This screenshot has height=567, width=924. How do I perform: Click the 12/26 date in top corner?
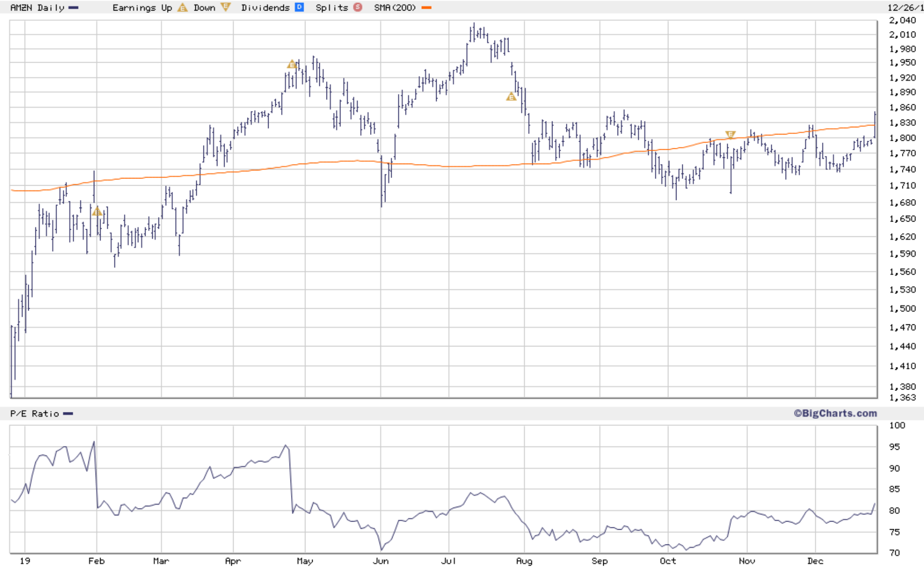point(905,8)
